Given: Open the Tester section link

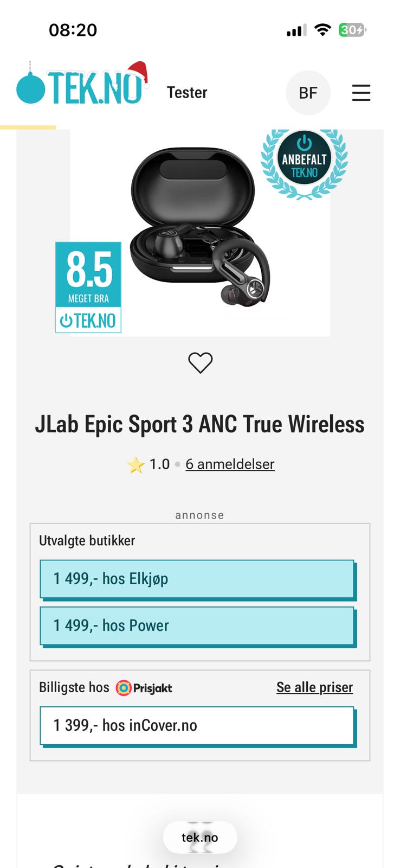Looking at the screenshot, I should pyautogui.click(x=187, y=93).
